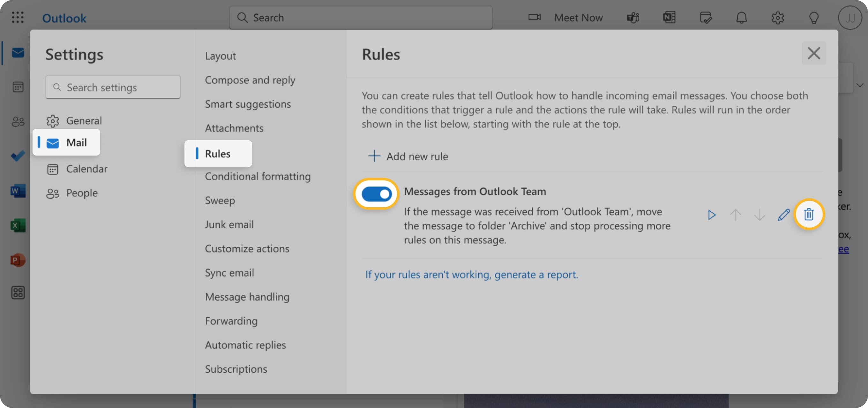The height and width of the screenshot is (408, 868).
Task: Open the app launcher grid
Action: 17,18
